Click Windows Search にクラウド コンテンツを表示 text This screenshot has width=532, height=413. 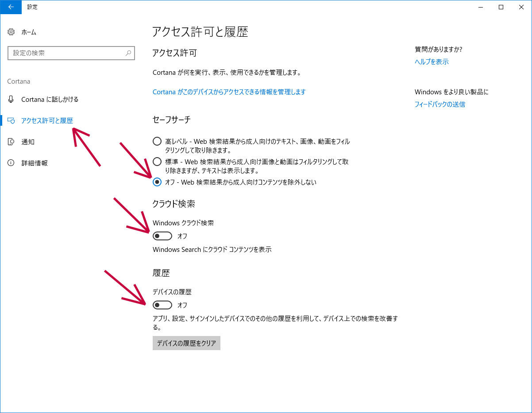click(x=212, y=249)
